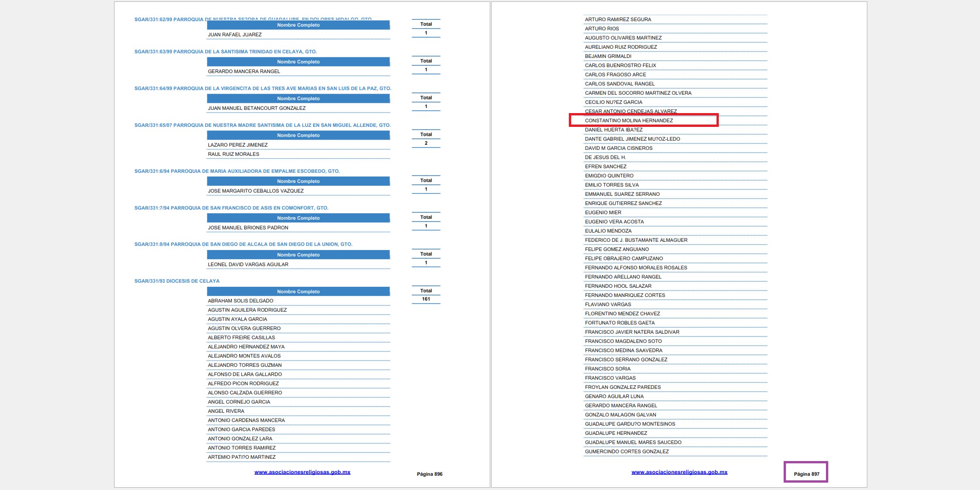
Task: Select the name JOSE MANUEL BRIONES PADRON
Action: (248, 228)
